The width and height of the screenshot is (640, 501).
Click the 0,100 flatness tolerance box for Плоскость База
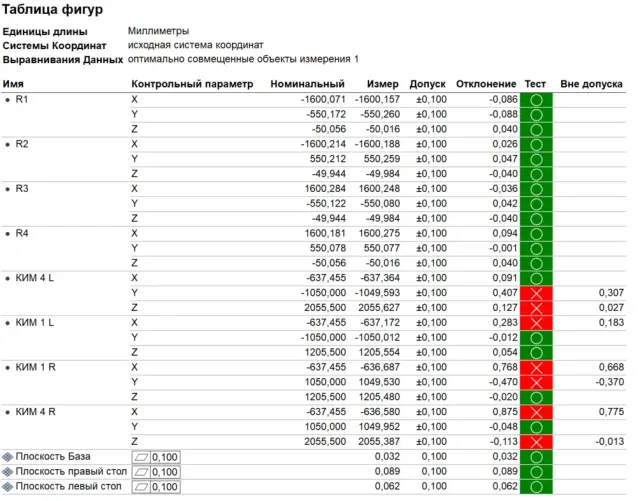click(165, 457)
